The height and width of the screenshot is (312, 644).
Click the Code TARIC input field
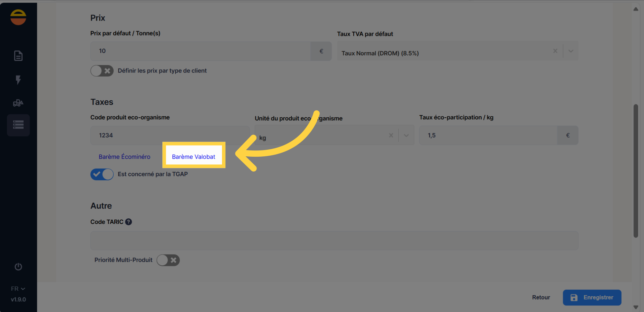(334, 241)
